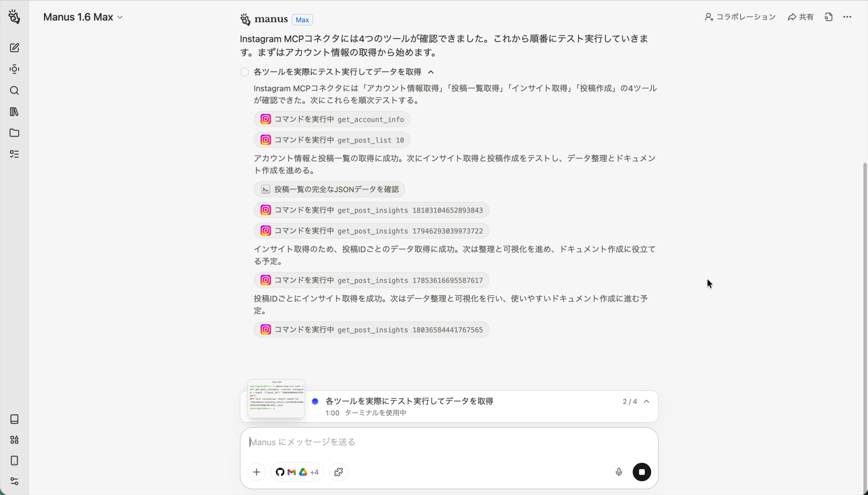Open the files folder icon in the sidebar

(x=14, y=133)
